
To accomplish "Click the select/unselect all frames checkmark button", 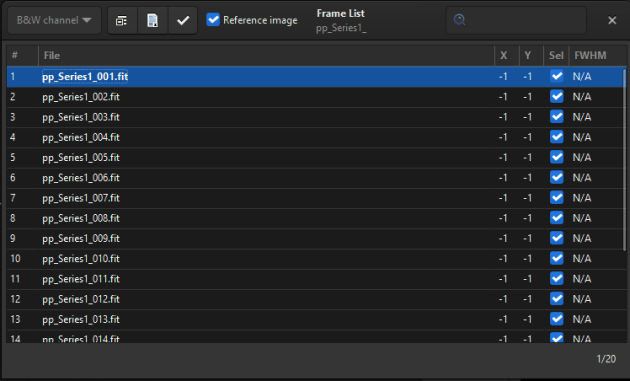I will pos(183,20).
